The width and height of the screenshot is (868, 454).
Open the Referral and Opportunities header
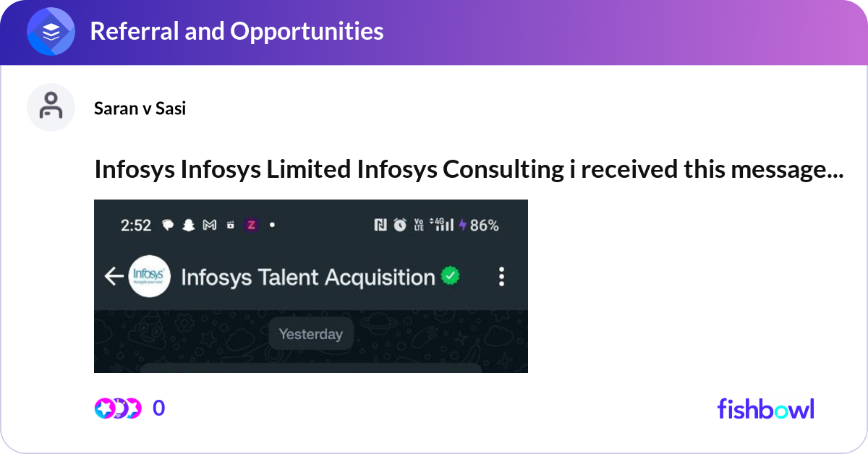click(234, 31)
